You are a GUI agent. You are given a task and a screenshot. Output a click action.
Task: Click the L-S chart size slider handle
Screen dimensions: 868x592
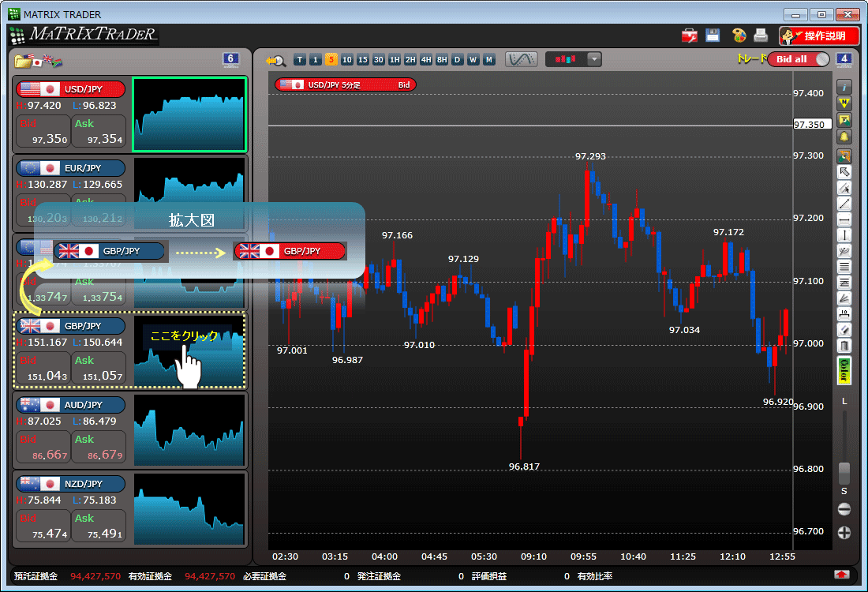coord(844,473)
